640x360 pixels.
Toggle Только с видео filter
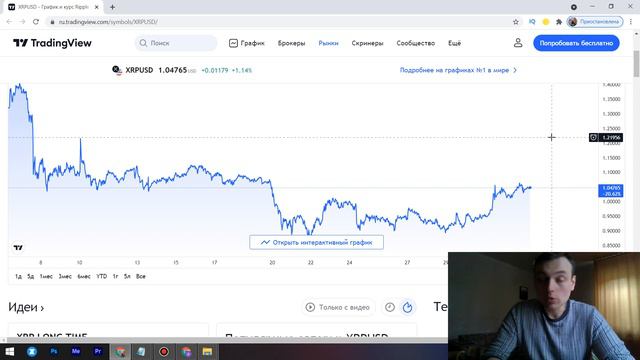(x=338, y=307)
